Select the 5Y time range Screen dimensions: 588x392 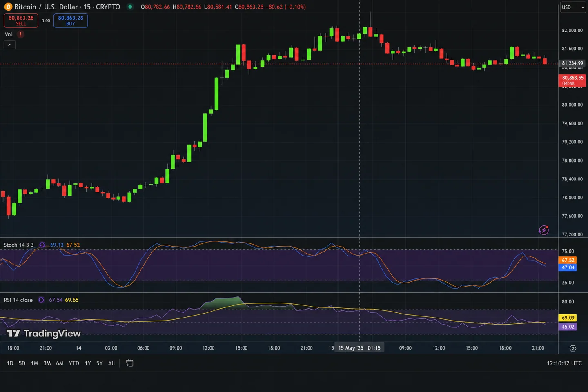(100, 363)
